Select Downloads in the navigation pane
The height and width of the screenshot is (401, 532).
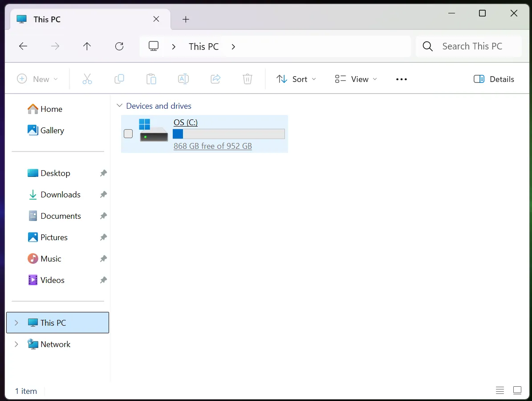tap(60, 195)
